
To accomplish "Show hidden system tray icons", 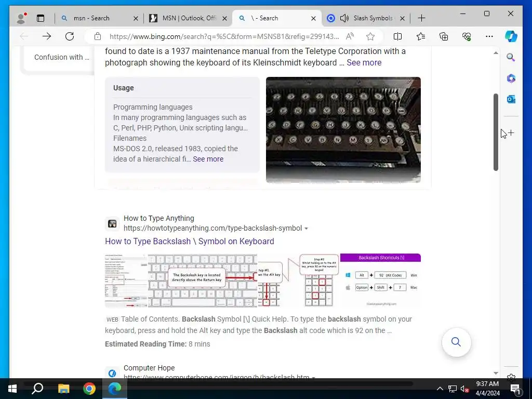I will pos(440,389).
